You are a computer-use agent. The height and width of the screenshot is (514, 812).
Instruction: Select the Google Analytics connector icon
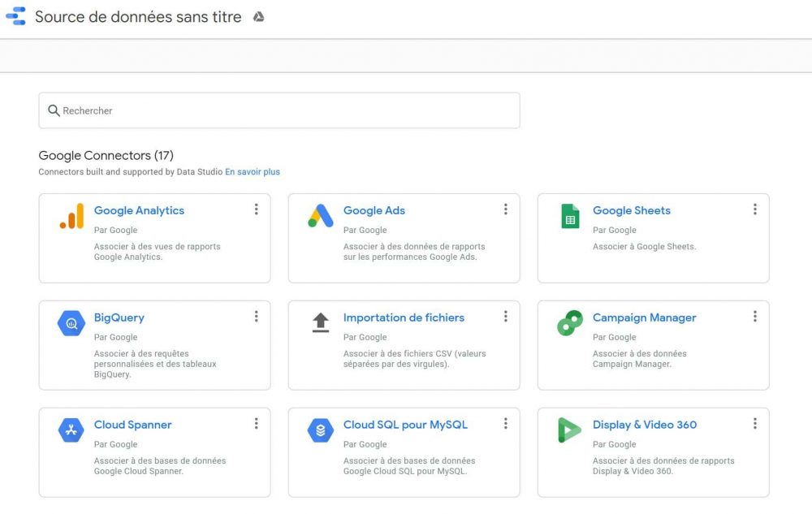coord(71,215)
